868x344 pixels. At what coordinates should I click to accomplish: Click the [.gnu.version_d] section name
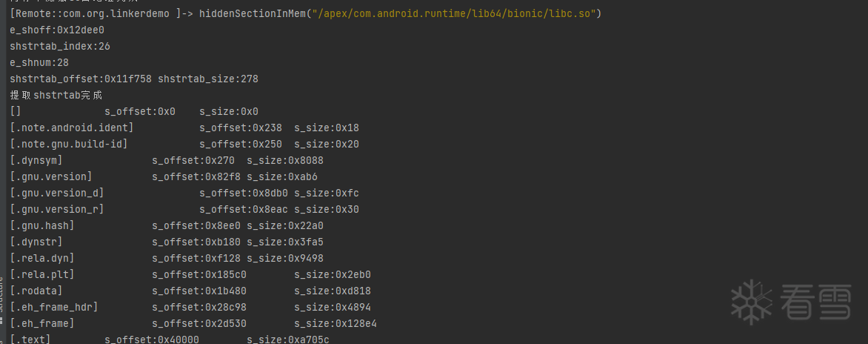point(57,193)
